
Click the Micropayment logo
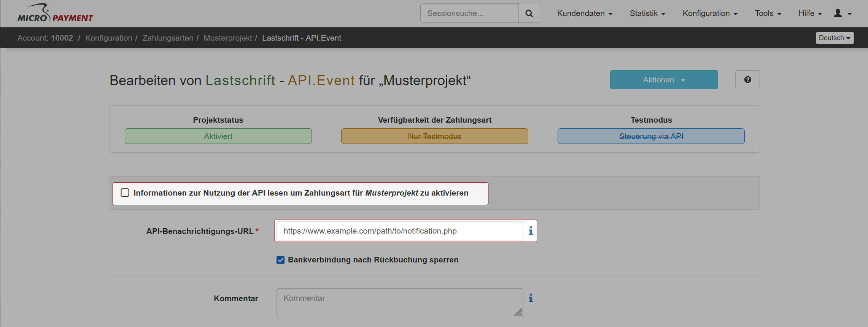pos(55,13)
